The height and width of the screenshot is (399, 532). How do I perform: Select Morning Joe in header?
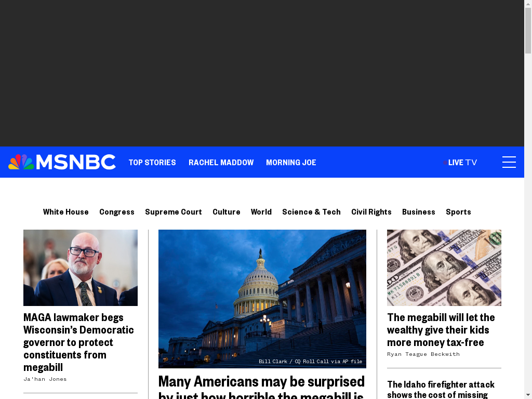tap(291, 163)
